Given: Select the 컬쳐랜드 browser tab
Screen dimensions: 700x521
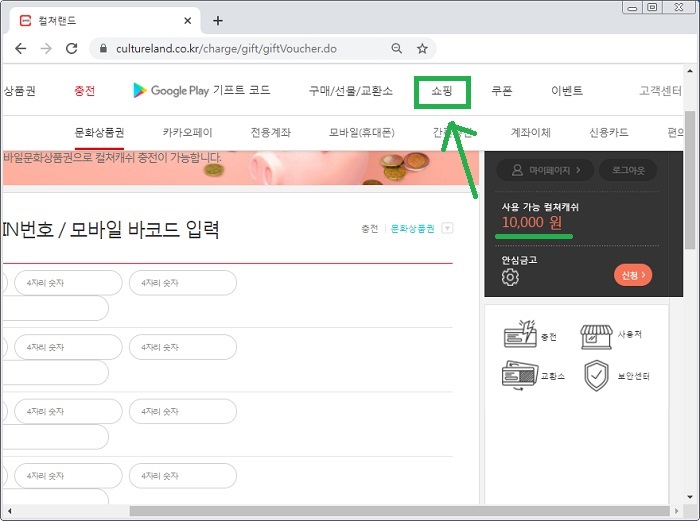Looking at the screenshot, I should tap(105, 21).
